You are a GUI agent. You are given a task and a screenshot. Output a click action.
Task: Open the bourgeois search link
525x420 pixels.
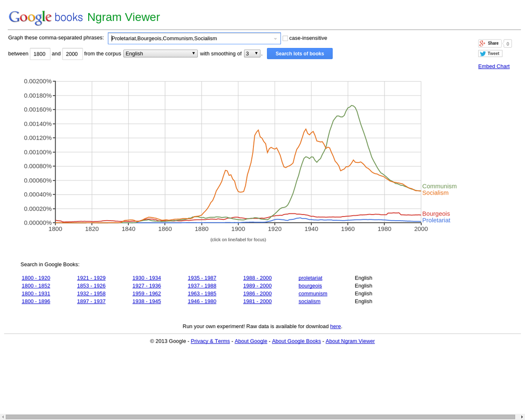pyautogui.click(x=310, y=286)
